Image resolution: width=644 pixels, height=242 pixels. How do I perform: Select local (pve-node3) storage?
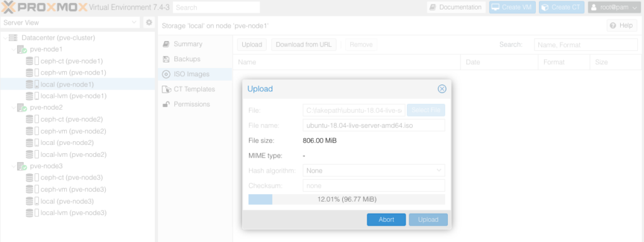point(77,201)
